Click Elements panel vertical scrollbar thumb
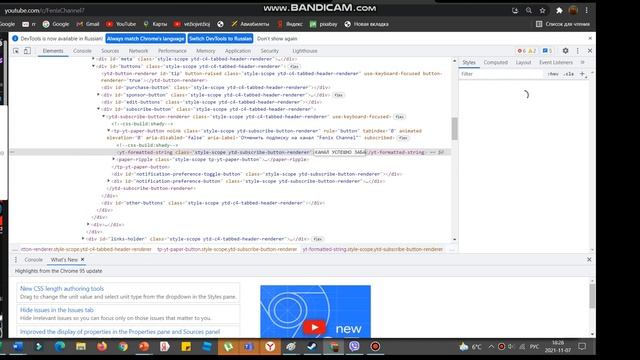Screen dimensions: 640x360 click(454, 128)
